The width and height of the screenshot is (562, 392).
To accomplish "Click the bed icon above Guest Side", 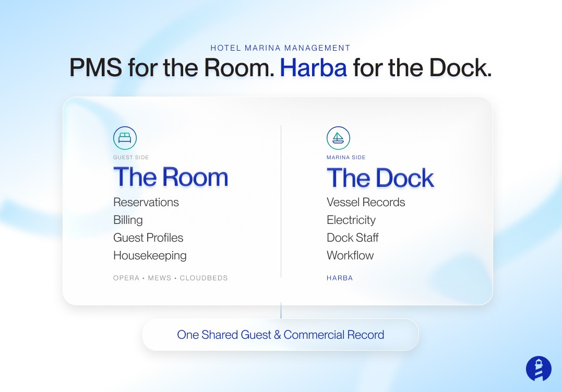I will coord(125,138).
